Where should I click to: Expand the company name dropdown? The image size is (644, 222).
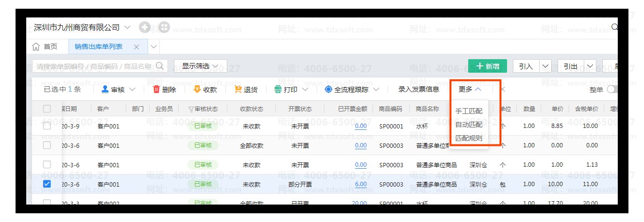127,28
